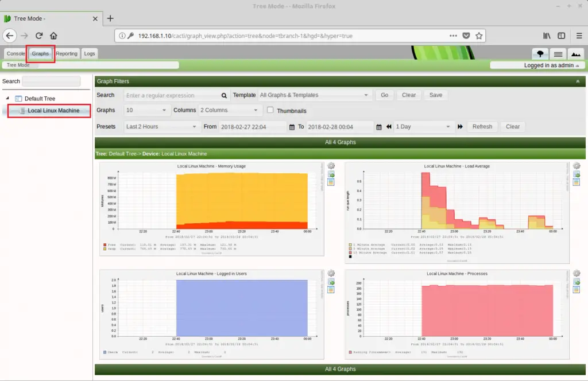Select Default Tree in sidebar
This screenshot has height=381, width=588.
tap(40, 99)
